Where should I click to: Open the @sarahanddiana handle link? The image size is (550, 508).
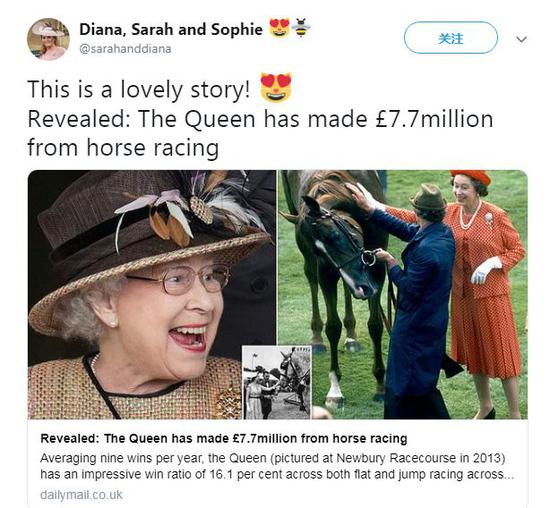125,49
